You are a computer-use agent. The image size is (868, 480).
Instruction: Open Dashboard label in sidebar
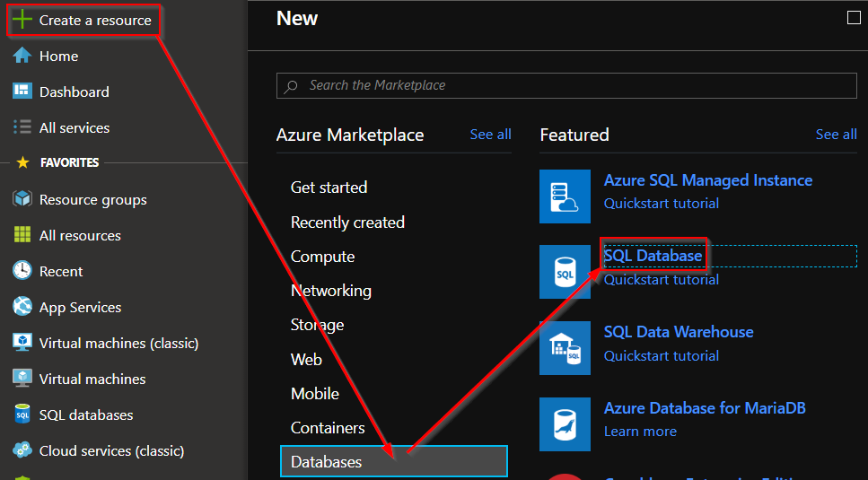[x=75, y=92]
